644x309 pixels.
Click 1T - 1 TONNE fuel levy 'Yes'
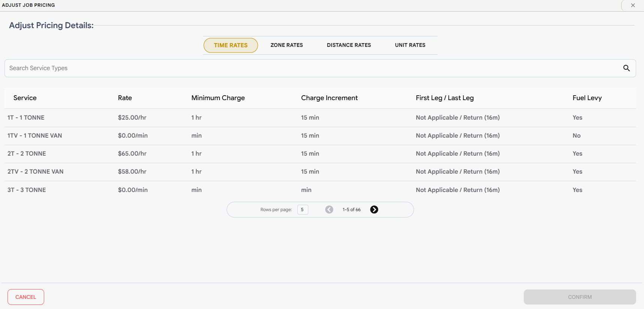click(x=577, y=118)
